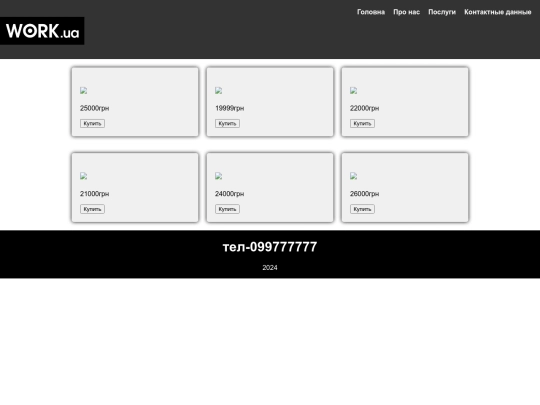Image resolution: width=540 pixels, height=405 pixels.
Task: Buy the 21000грн item
Action: 92,209
